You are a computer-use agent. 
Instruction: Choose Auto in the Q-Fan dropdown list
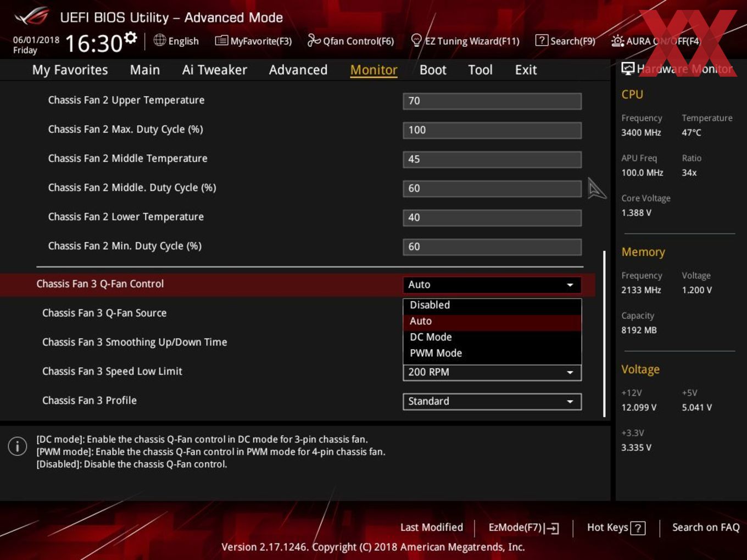pyautogui.click(x=492, y=321)
